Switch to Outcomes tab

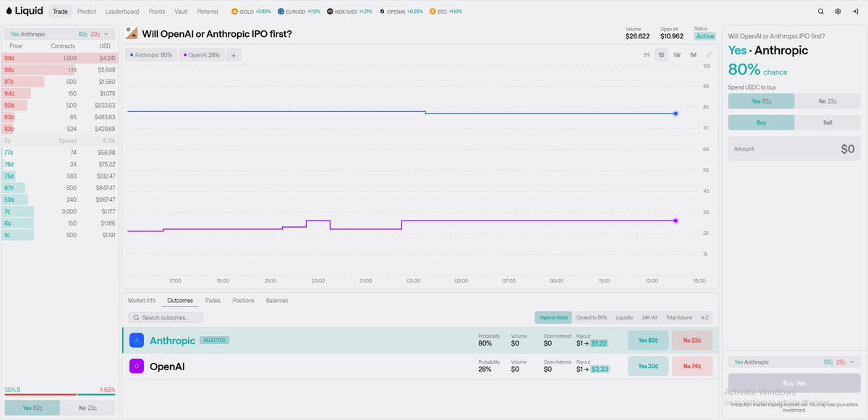[x=180, y=300]
